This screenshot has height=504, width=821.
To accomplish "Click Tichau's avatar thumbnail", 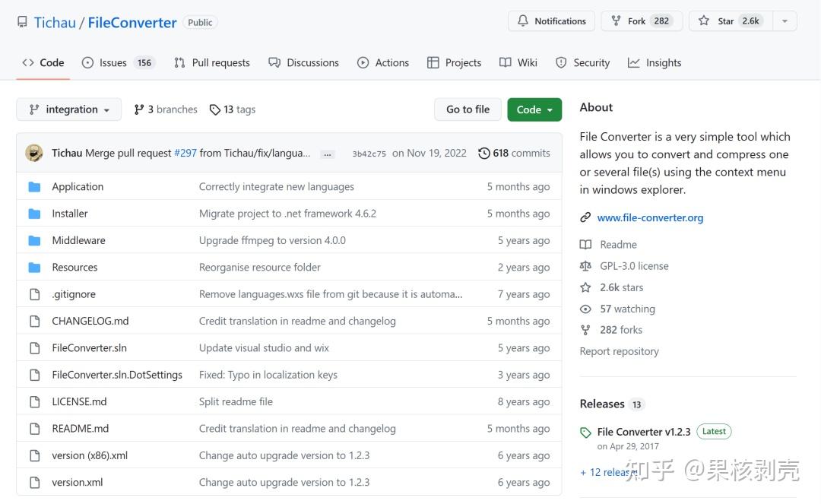I will tap(34, 153).
